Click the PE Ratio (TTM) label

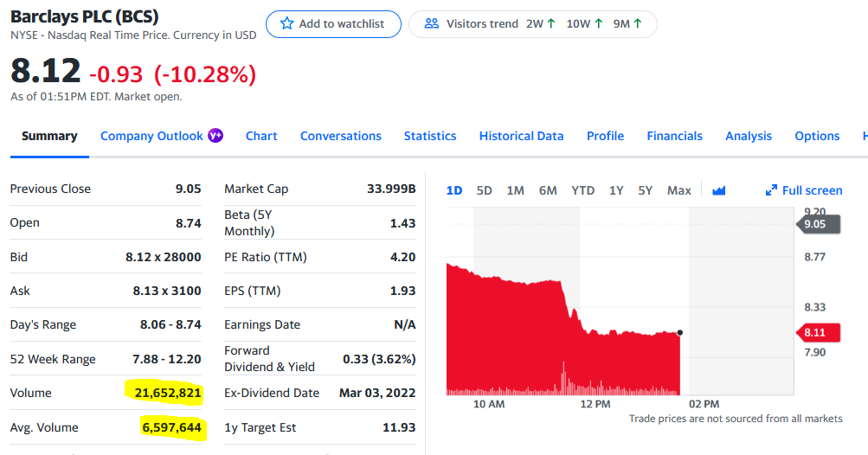tap(265, 257)
